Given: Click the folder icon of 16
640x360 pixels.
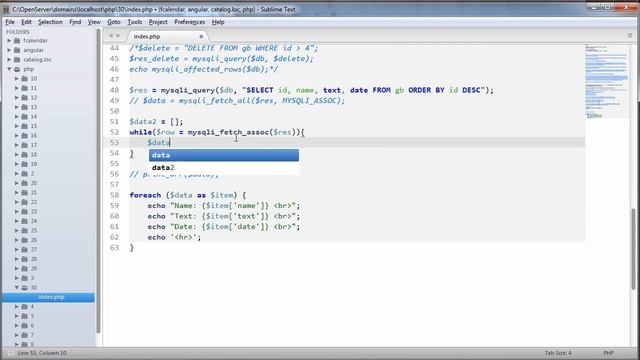Looking at the screenshot, I should [24, 136].
